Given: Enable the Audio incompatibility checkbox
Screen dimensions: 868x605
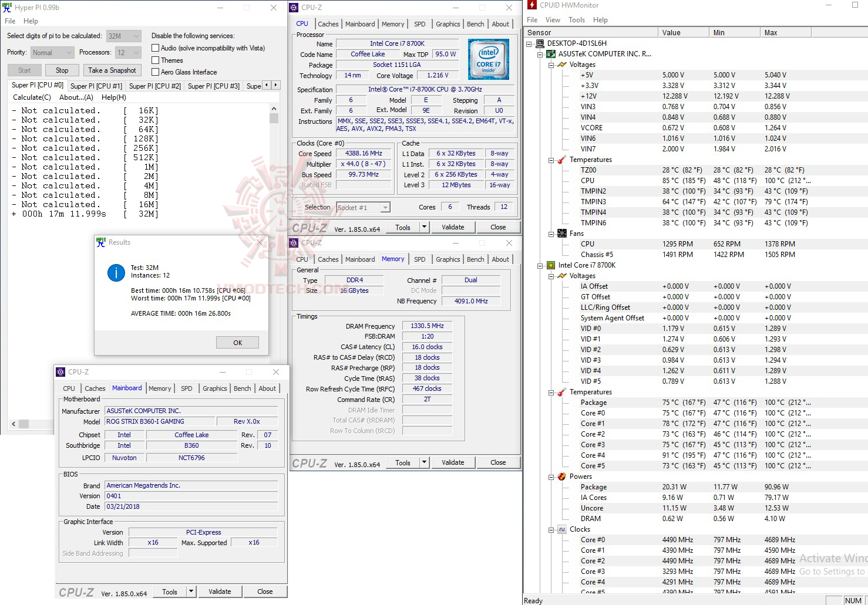Looking at the screenshot, I should click(x=156, y=48).
